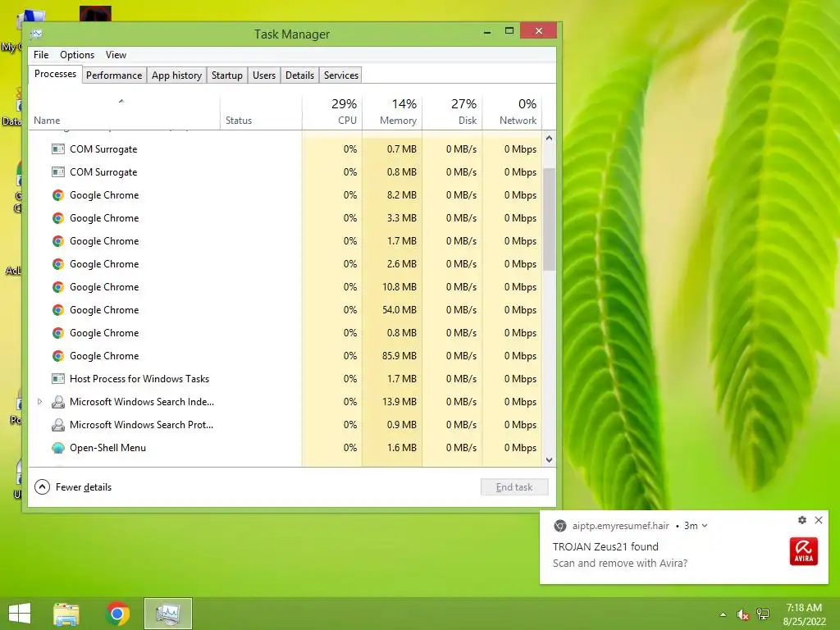Select the Processes tab
Screen dimensions: 840x630
55,74
